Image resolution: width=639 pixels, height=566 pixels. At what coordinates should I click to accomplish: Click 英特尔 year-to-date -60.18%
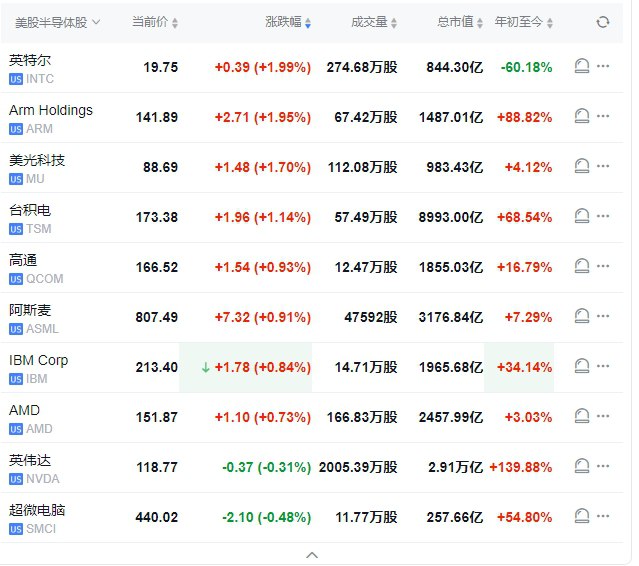[527, 67]
